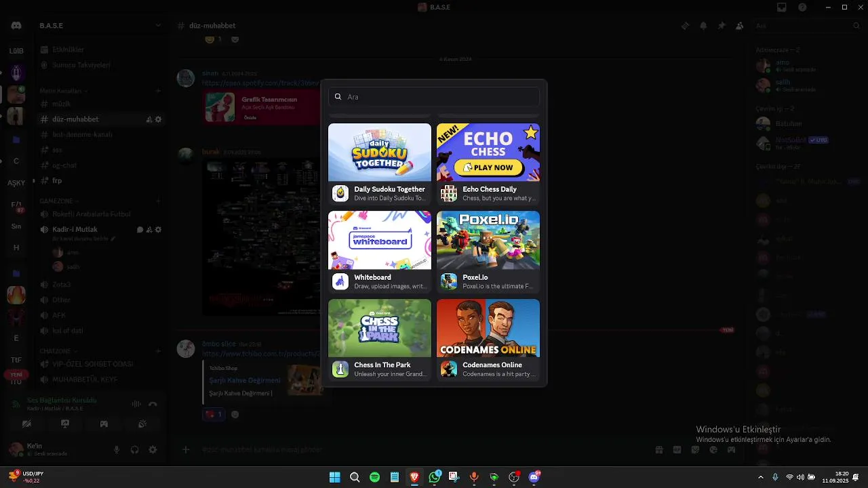Start an activity with gamepad icon
The image size is (868, 488).
(x=104, y=424)
